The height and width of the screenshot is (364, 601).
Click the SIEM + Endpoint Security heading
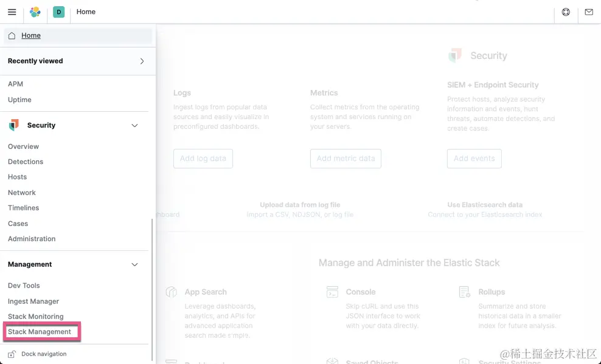pyautogui.click(x=493, y=85)
